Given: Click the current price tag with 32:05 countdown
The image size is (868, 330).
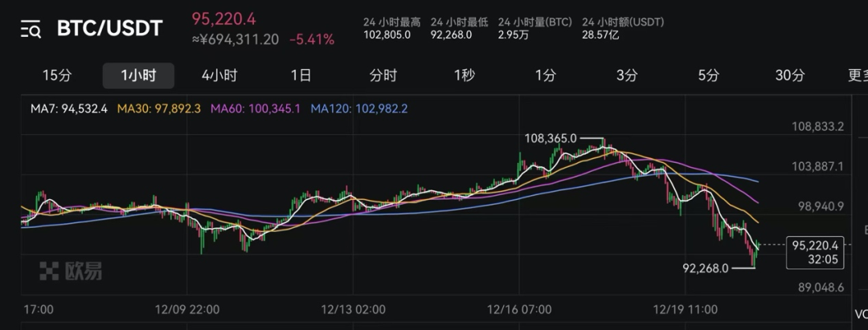Looking at the screenshot, I should coord(815,251).
